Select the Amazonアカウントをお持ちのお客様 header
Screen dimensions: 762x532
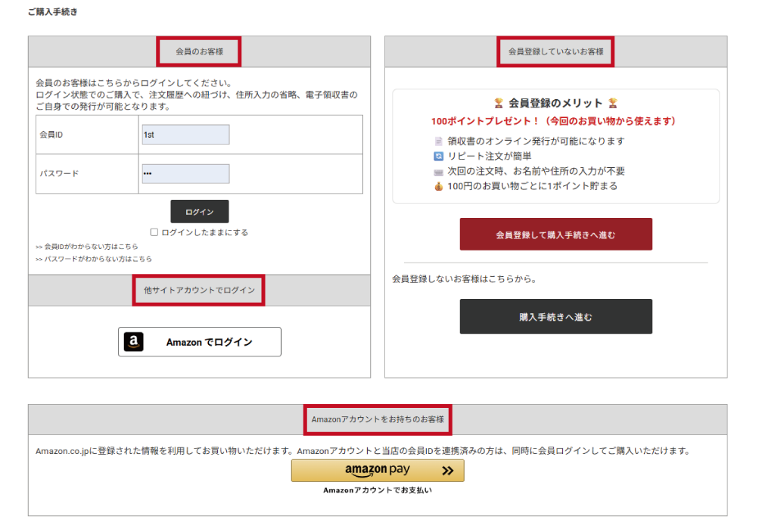pyautogui.click(x=378, y=419)
